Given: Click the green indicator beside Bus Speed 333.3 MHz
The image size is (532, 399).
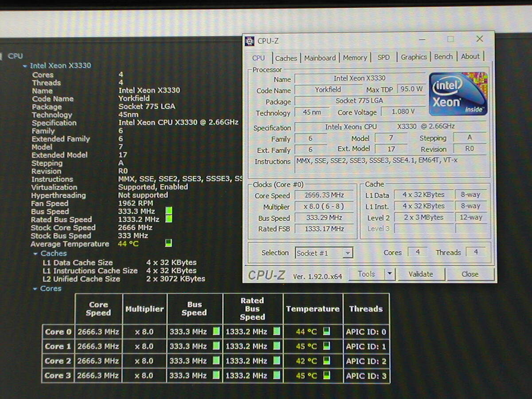Looking at the screenshot, I should tap(168, 211).
